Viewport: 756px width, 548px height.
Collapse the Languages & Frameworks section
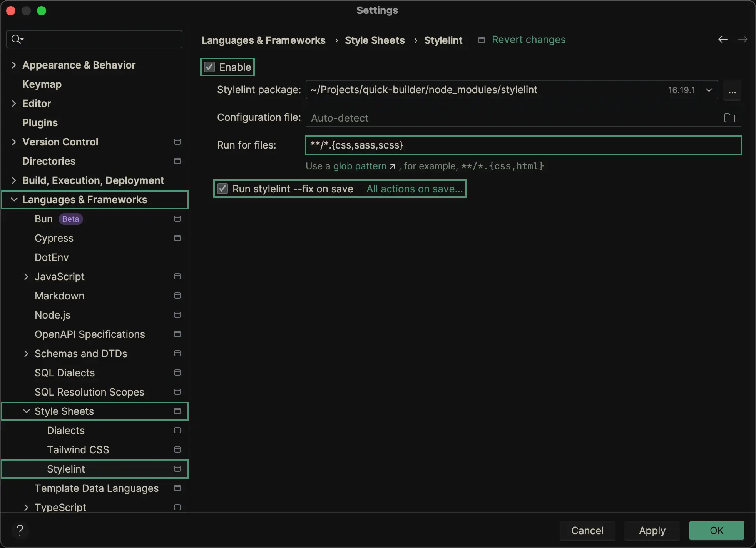(x=14, y=199)
